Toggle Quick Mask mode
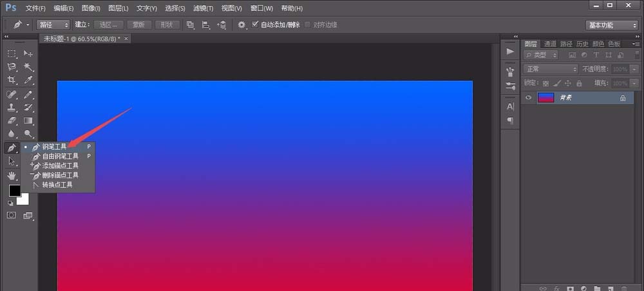The height and width of the screenshot is (291, 644). coord(12,215)
